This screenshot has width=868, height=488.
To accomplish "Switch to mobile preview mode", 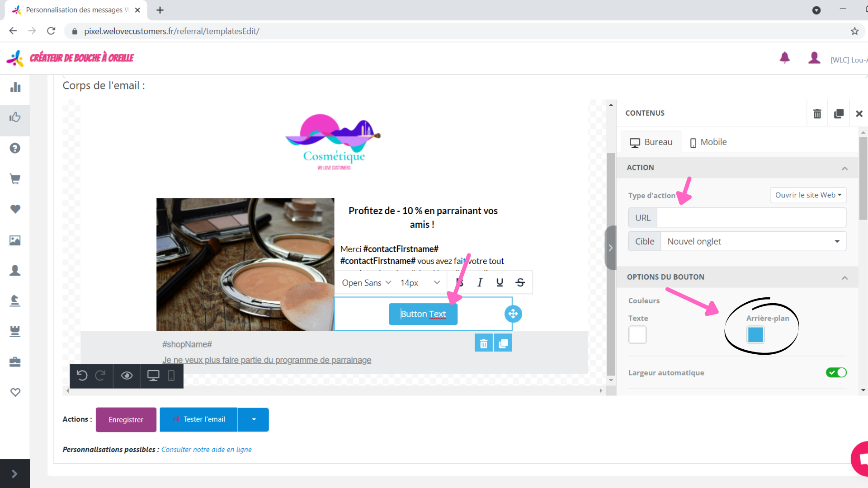I will [171, 376].
